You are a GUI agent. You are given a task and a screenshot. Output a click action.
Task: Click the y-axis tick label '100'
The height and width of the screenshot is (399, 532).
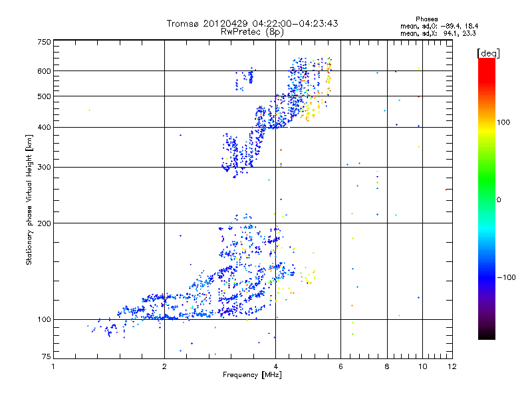(44, 320)
